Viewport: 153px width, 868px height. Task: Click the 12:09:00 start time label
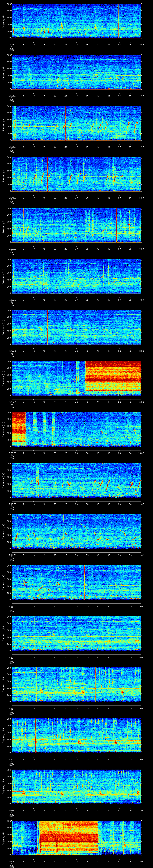(x=12, y=453)
